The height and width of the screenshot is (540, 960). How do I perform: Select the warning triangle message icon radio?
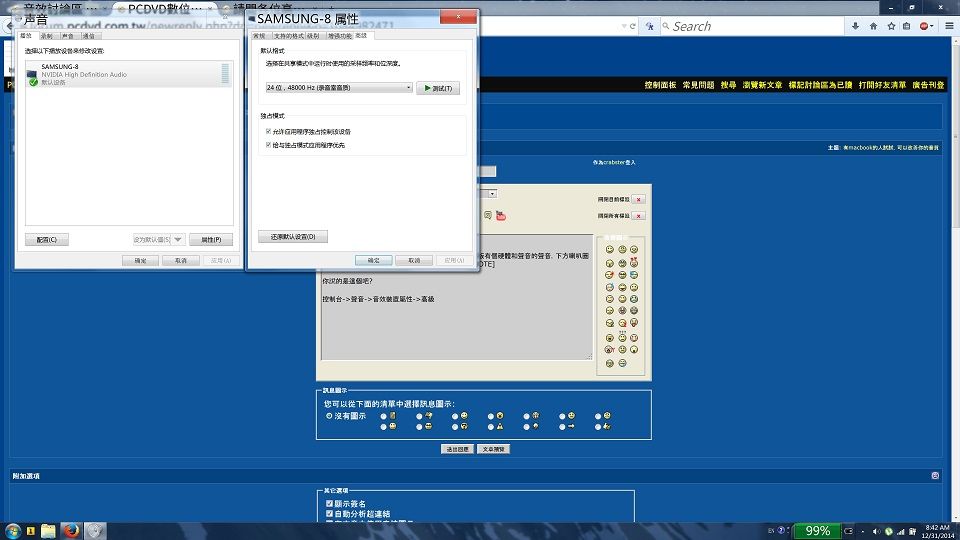(491, 427)
